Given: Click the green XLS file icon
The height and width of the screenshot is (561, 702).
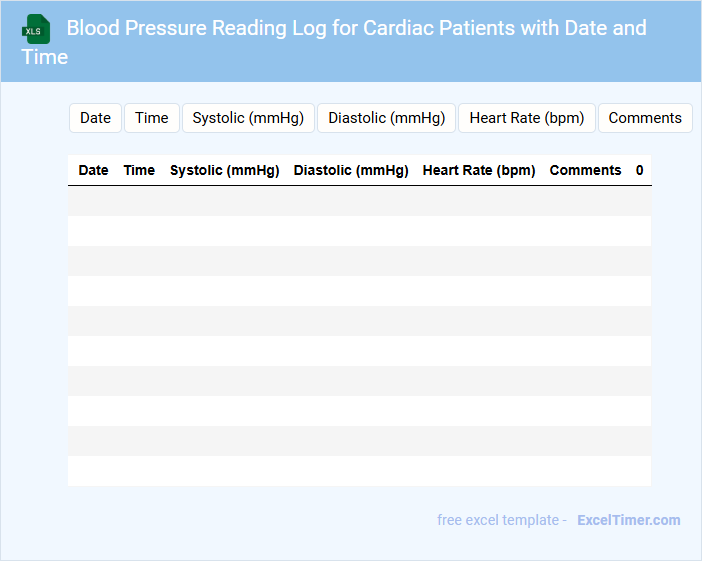Looking at the screenshot, I should point(36,29).
